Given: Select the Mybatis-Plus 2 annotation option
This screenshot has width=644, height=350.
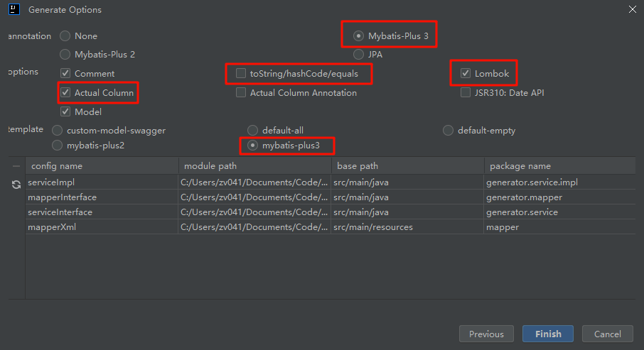Looking at the screenshot, I should click(65, 54).
